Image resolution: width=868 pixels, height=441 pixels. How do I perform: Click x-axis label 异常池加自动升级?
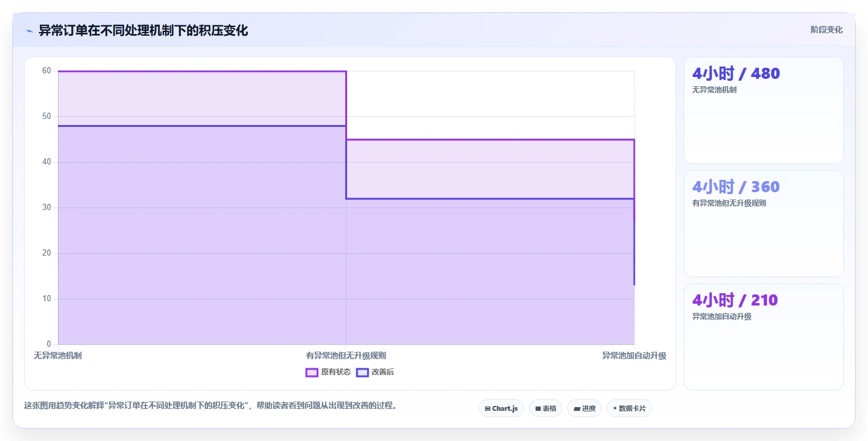pyautogui.click(x=634, y=355)
